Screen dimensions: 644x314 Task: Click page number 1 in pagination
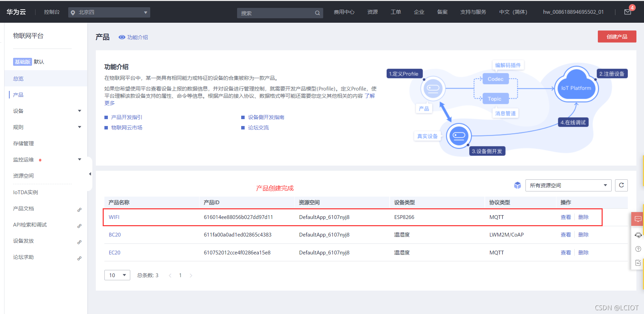(180, 275)
